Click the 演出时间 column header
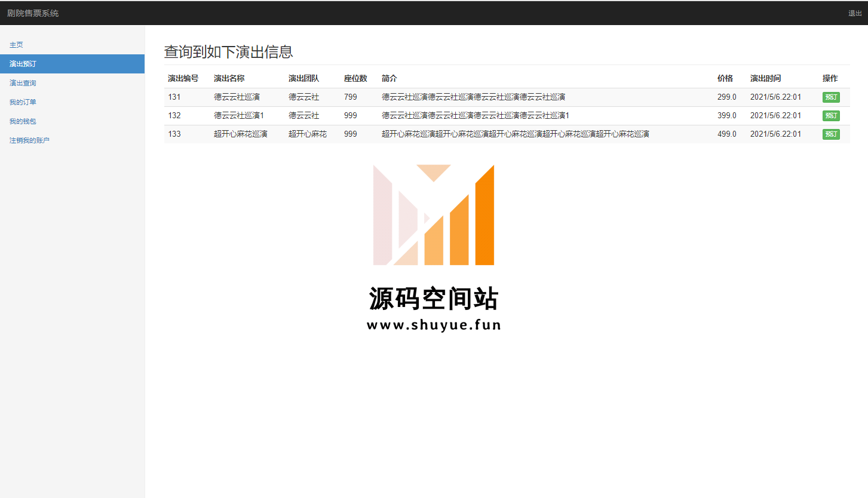Image resolution: width=868 pixels, height=498 pixels. [x=765, y=78]
